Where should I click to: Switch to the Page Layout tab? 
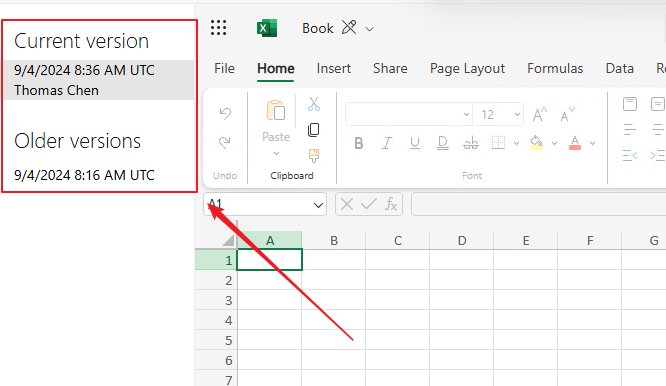467,68
